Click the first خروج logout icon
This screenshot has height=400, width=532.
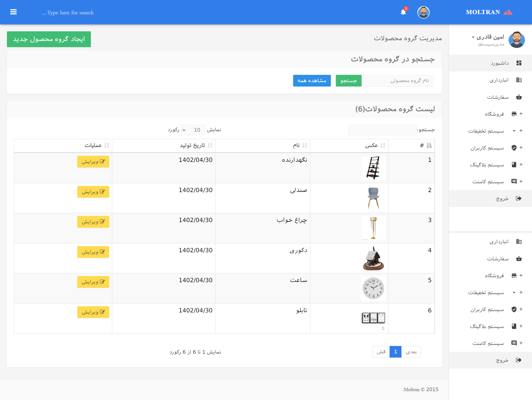[x=519, y=198]
